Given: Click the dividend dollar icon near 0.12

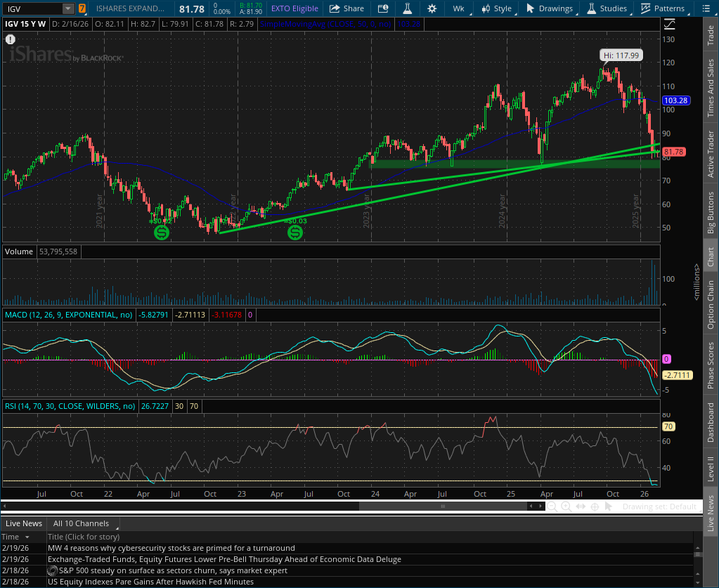Looking at the screenshot, I should pyautogui.click(x=162, y=233).
